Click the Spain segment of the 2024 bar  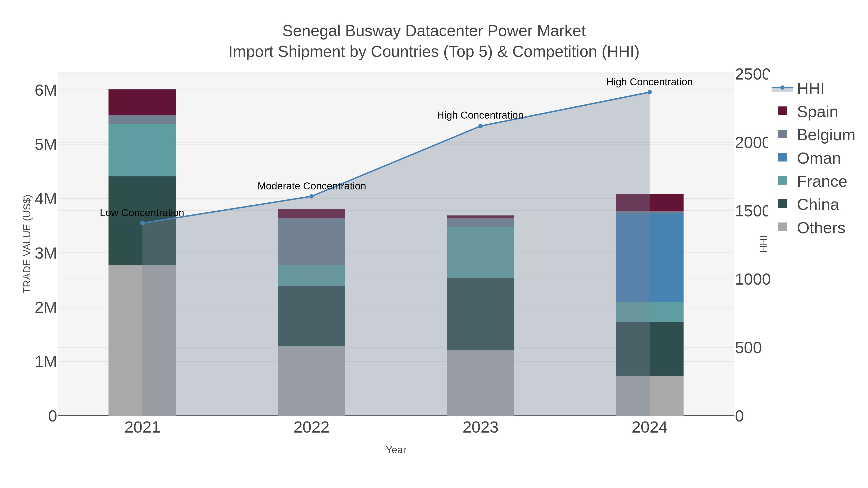(x=650, y=203)
